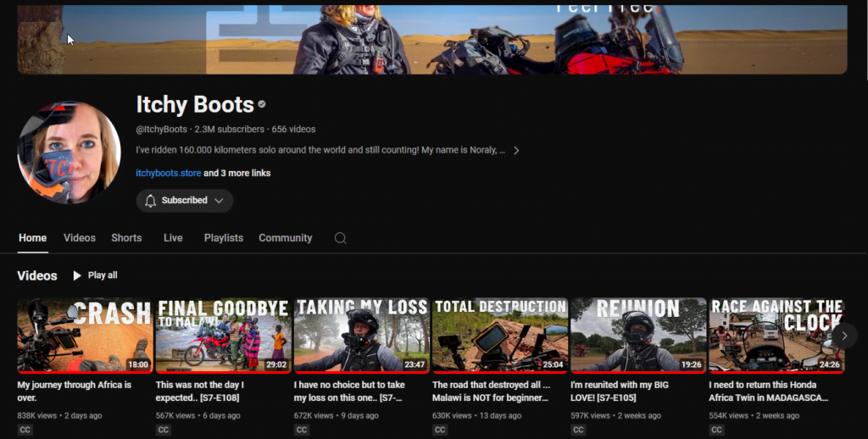This screenshot has width=868, height=439.
Task: Click the Play all button label
Action: pos(103,275)
